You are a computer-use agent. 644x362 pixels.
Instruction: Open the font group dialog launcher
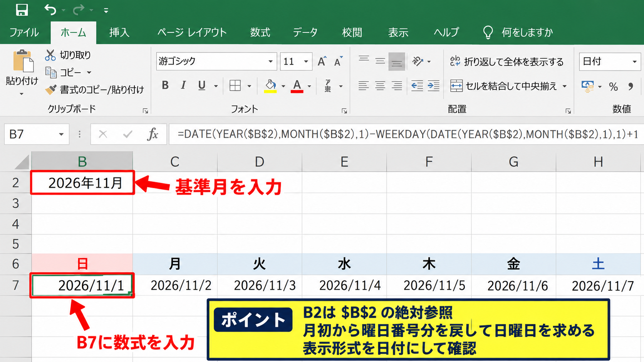click(344, 111)
